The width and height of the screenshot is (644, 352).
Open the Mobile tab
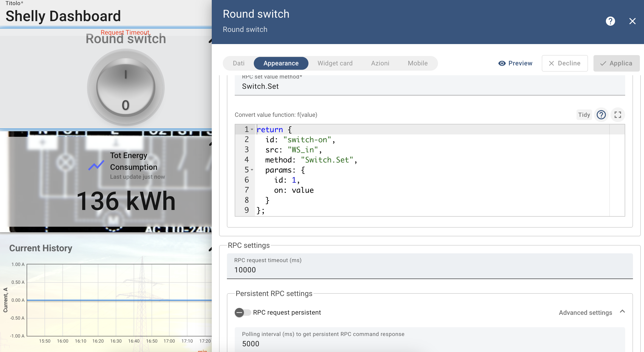[x=418, y=63]
